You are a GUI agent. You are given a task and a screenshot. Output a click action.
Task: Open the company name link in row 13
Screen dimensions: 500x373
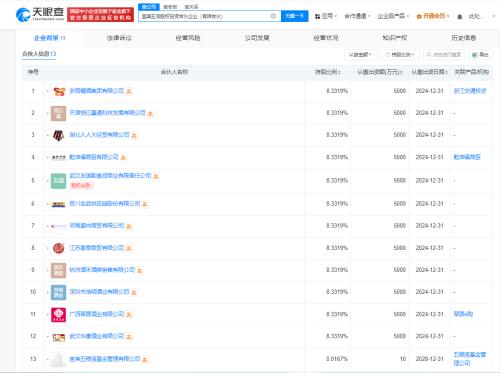105,359
